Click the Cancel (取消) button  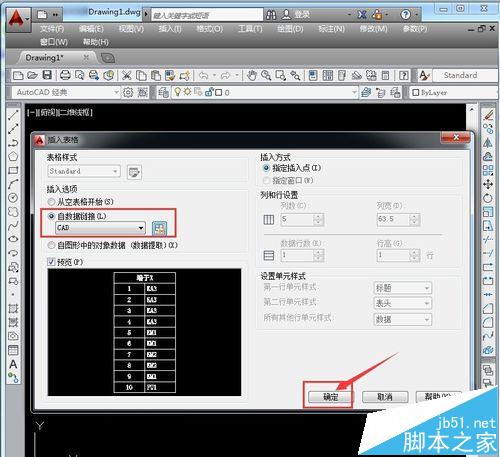point(385,397)
